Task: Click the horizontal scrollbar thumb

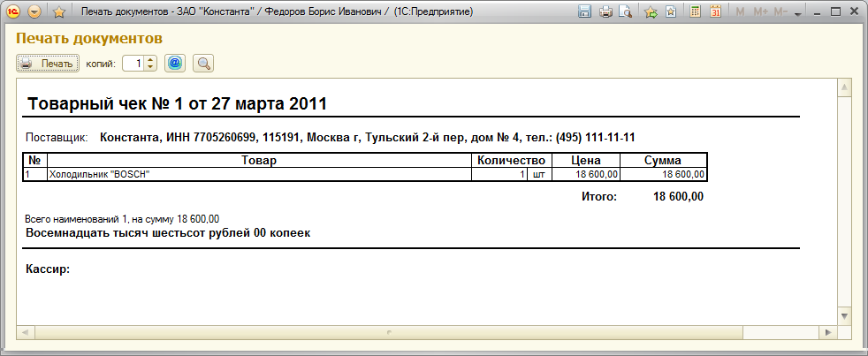Action: coord(389,332)
